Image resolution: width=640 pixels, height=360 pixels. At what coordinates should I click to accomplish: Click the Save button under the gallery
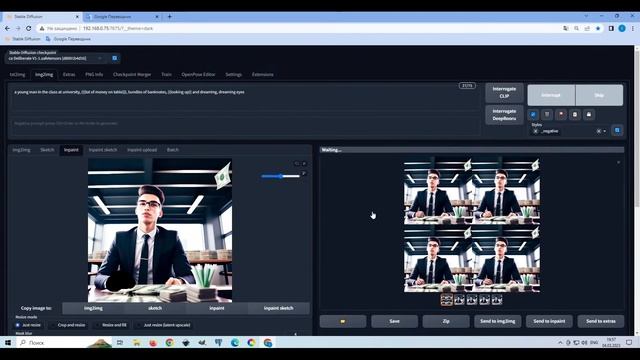point(394,321)
